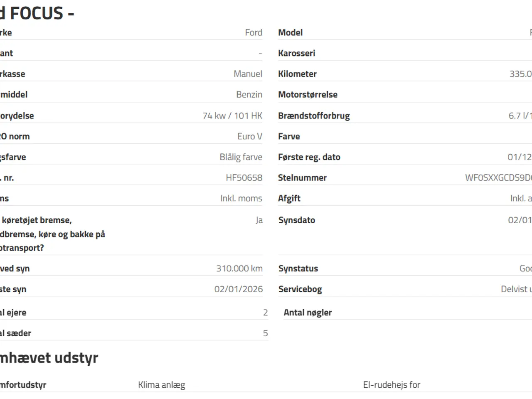The height and width of the screenshot is (399, 532).
Task: Select the Inkl. moms value
Action: point(241,199)
